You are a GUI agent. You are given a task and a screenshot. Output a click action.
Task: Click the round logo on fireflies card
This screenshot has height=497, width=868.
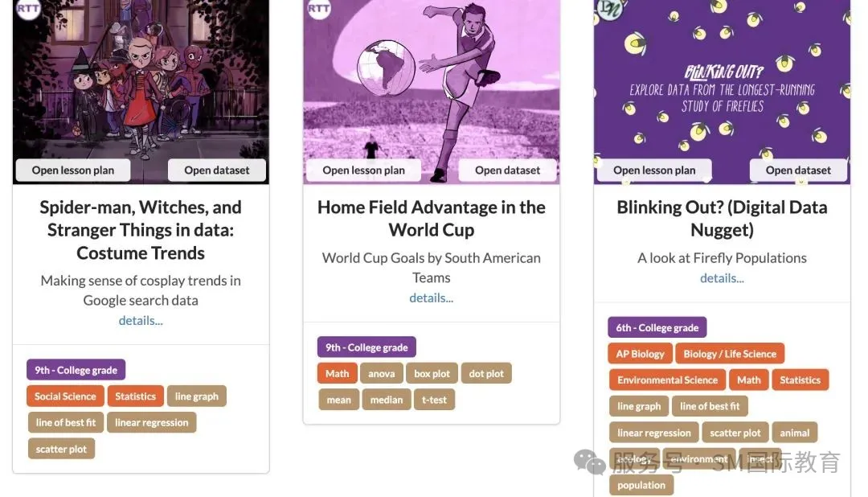[x=608, y=8]
